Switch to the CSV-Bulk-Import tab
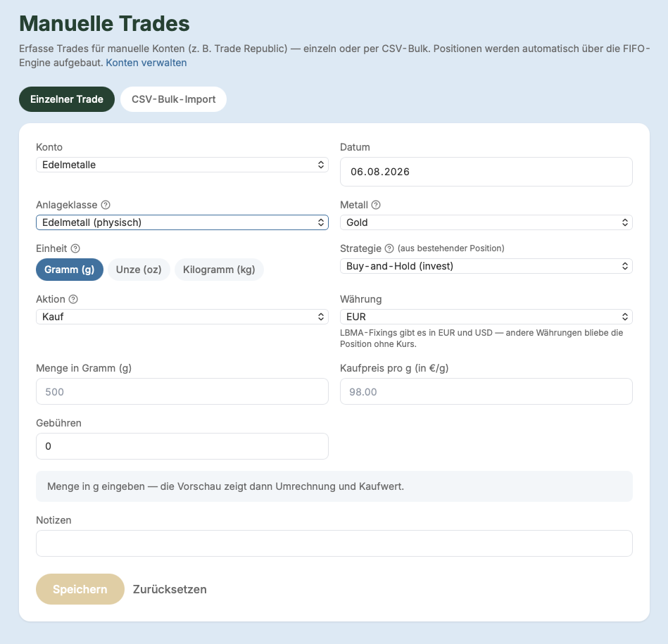Viewport: 668px width, 644px height. pos(173,99)
